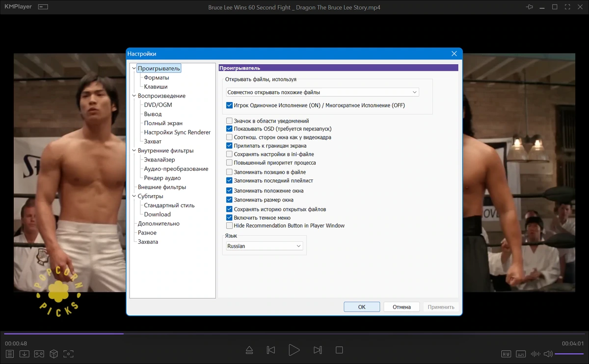
Task: Collapse the Проигрыватель tree node
Action: pyautogui.click(x=134, y=68)
